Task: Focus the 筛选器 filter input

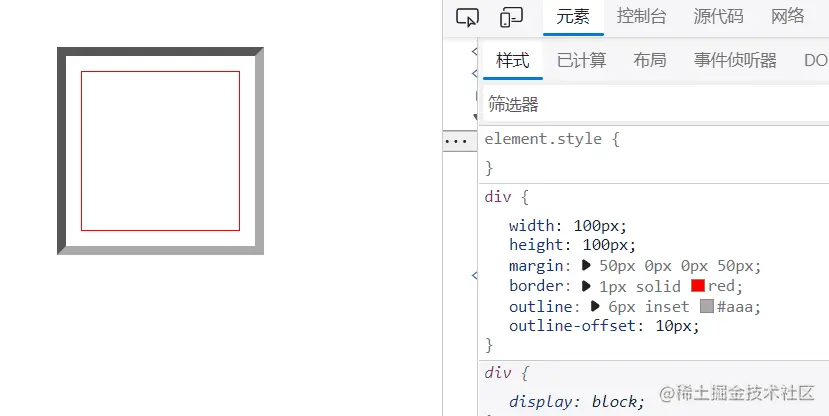Action: coord(656,104)
